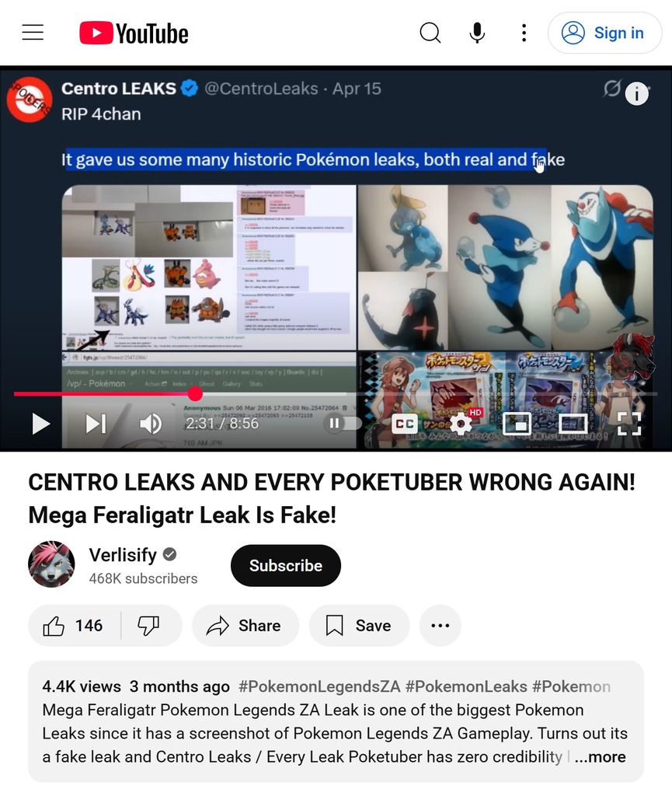The height and width of the screenshot is (796, 672).
Task: Toggle theater mode
Action: coord(573,424)
